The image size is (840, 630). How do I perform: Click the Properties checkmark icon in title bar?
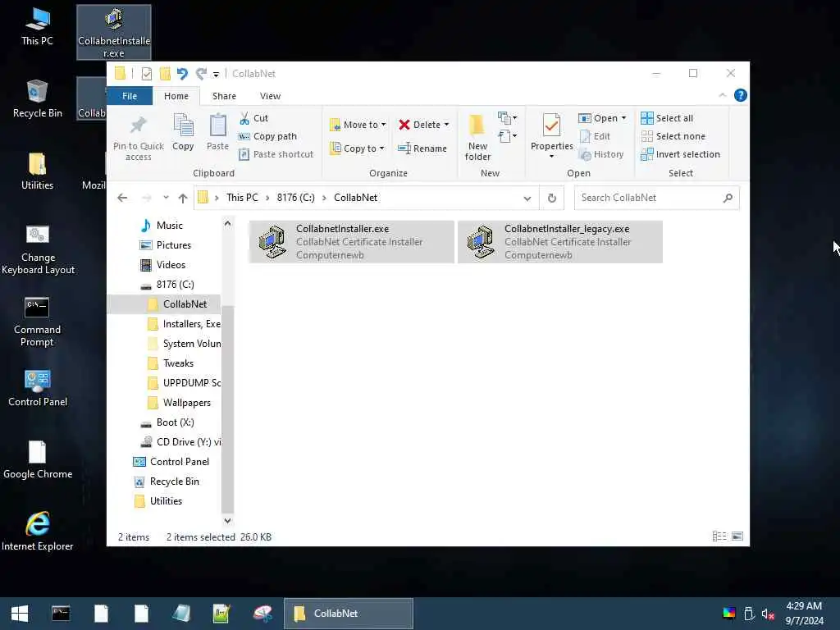(x=146, y=73)
